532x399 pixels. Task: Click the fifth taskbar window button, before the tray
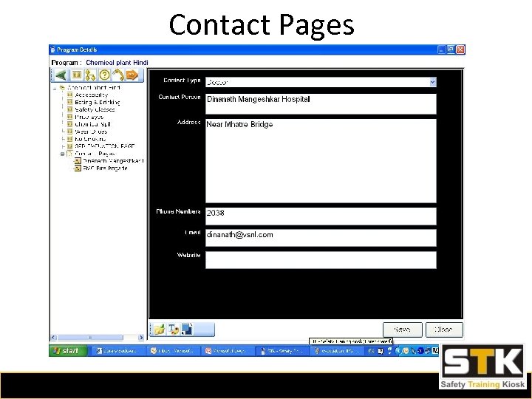pyautogui.click(x=336, y=351)
